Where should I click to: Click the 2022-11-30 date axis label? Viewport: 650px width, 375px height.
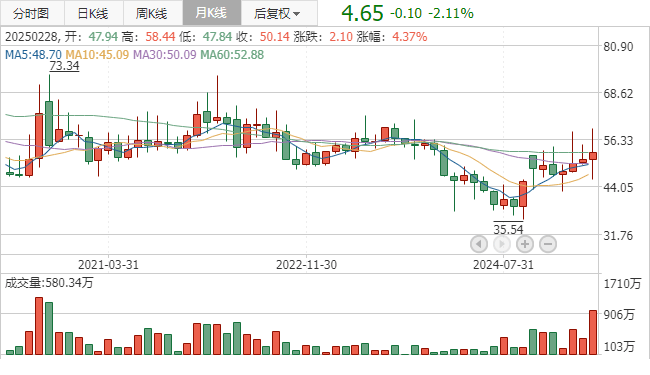coord(306,264)
